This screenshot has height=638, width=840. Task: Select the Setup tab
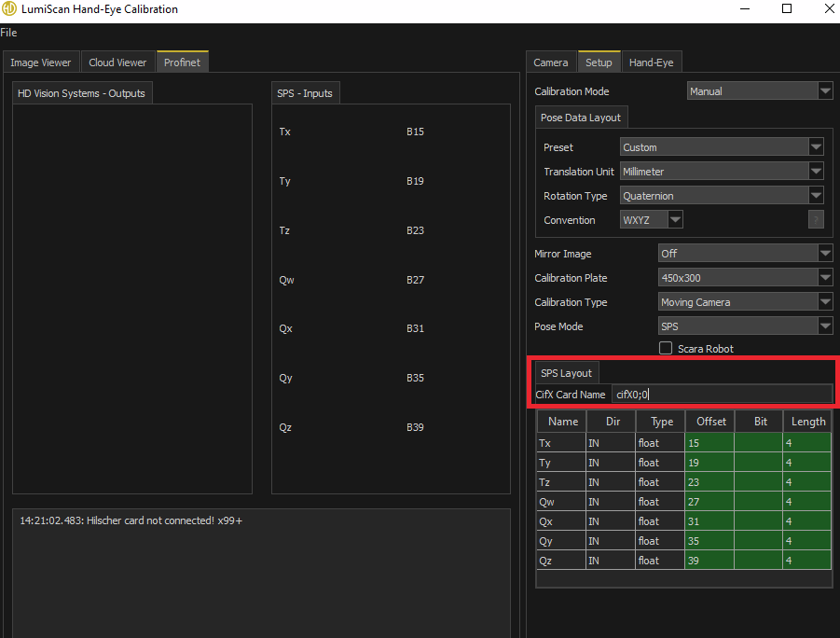(599, 62)
